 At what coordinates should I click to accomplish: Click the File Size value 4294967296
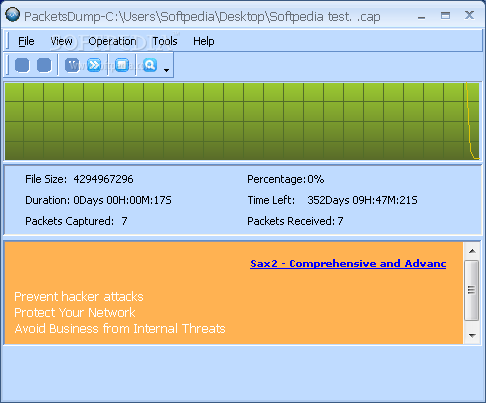click(103, 179)
